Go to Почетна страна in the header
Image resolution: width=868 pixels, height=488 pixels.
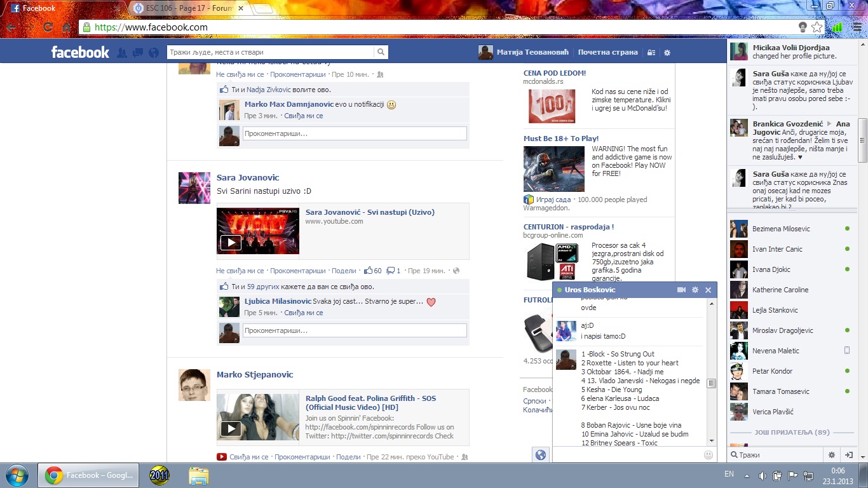pyautogui.click(x=607, y=52)
